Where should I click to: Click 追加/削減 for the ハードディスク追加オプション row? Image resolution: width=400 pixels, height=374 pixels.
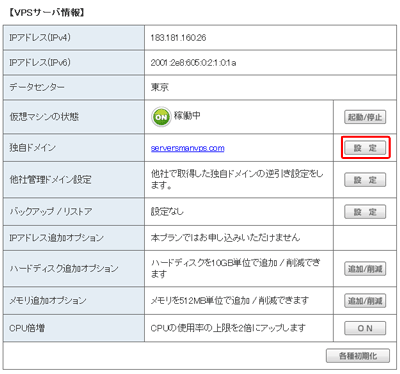365,269
